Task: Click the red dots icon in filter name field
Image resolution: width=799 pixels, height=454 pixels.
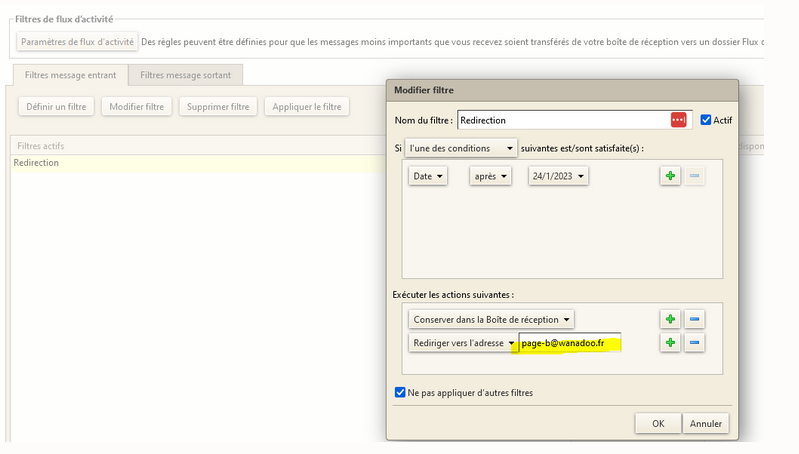Action: (x=678, y=120)
